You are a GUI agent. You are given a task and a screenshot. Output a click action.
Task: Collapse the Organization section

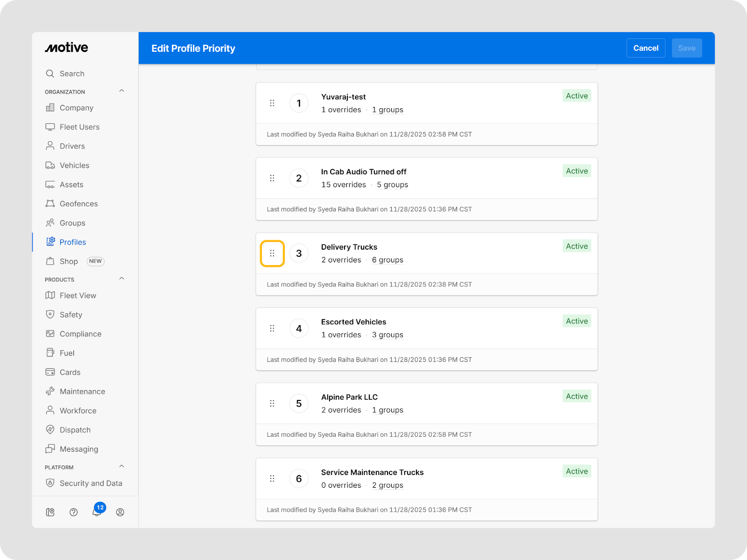[121, 91]
